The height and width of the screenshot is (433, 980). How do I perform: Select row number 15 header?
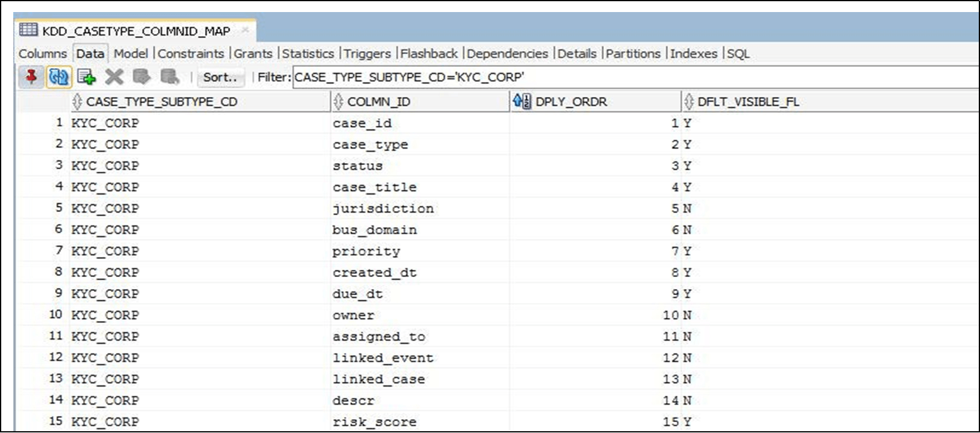pos(43,421)
